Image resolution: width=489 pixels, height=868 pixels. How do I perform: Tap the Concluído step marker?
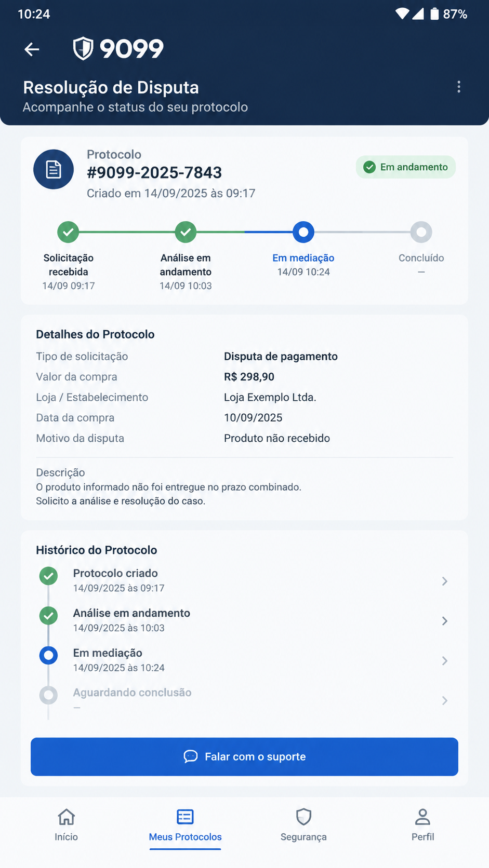421,232
